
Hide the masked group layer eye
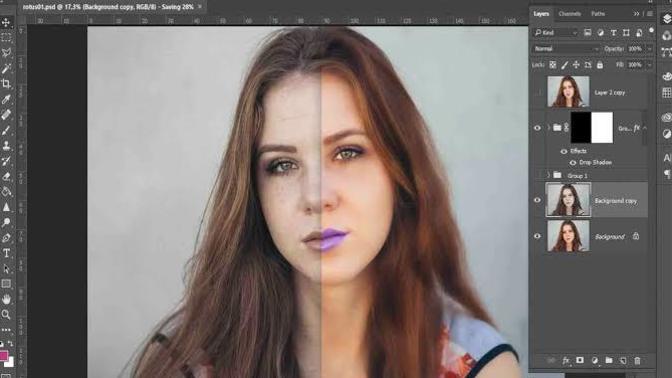click(x=537, y=128)
